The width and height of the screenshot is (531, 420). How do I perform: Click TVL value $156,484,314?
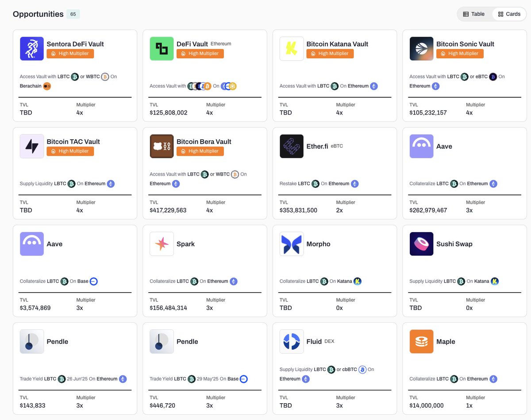(x=169, y=308)
